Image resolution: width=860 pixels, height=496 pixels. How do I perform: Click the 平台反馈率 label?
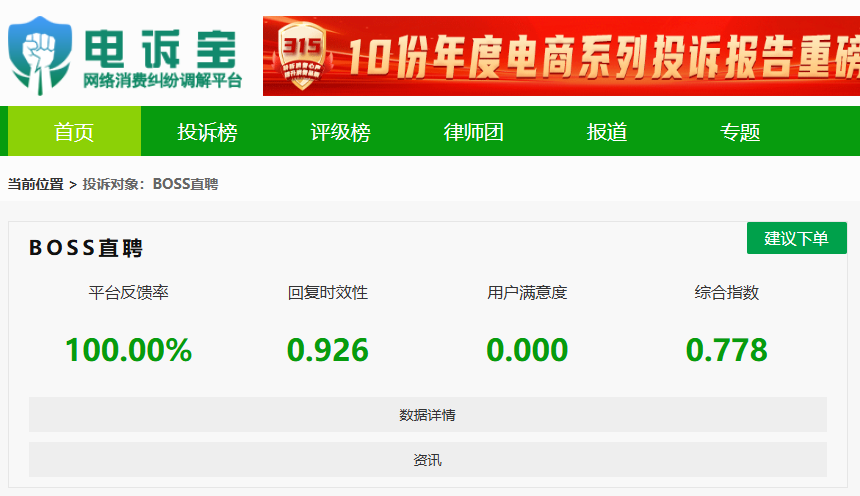point(128,292)
